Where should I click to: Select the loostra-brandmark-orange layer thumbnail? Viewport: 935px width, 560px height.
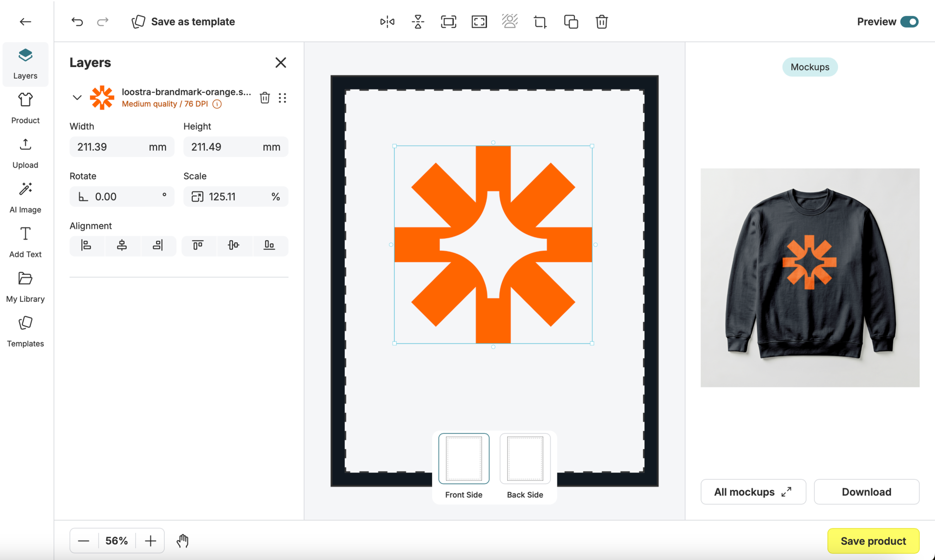coord(102,97)
